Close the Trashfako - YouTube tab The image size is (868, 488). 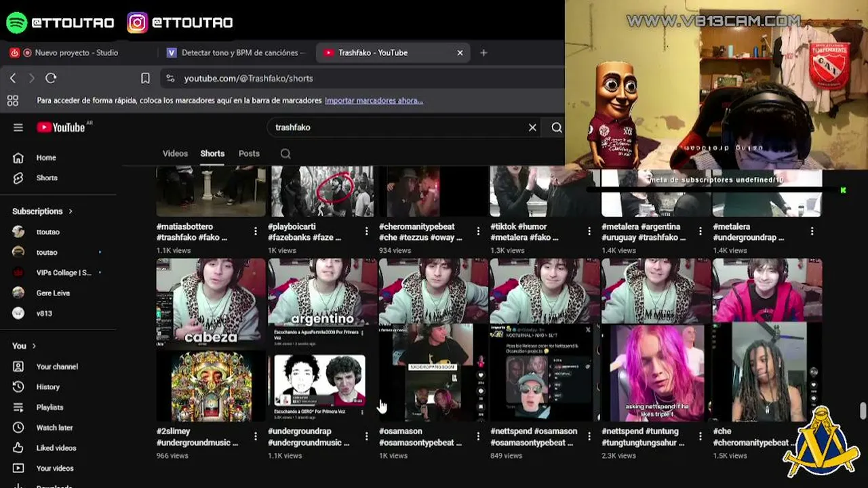[x=460, y=53]
